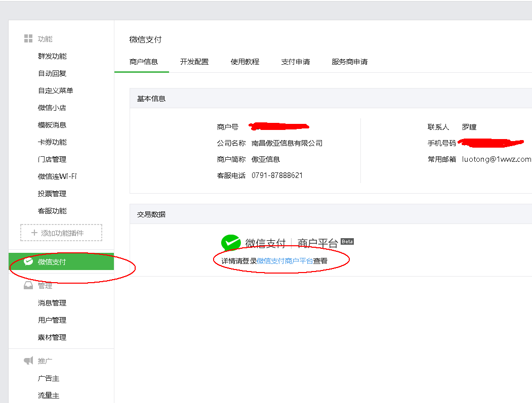Click the 推广 megaphone icon
Image resolution: width=532 pixels, height=403 pixels.
click(28, 361)
